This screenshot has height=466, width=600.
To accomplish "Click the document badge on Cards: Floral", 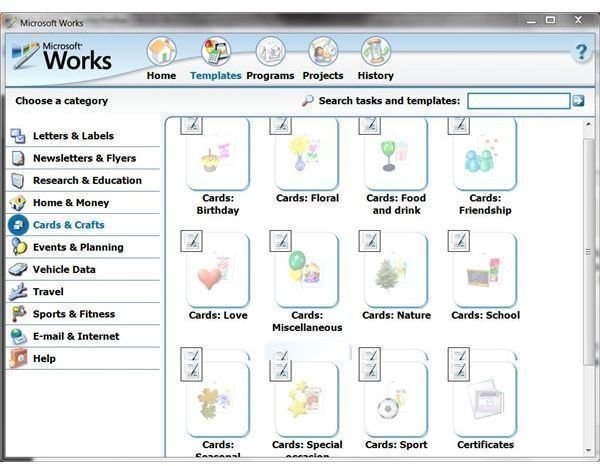I will [280, 125].
